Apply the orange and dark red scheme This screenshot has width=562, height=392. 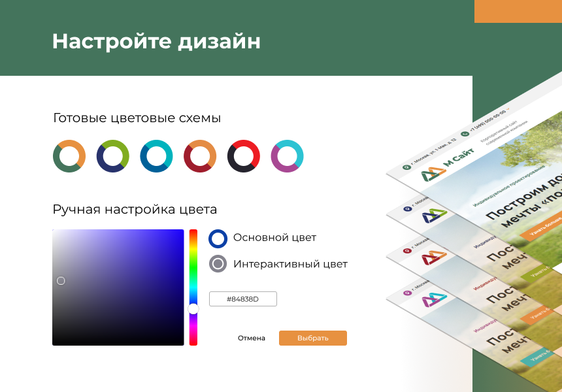[200, 156]
